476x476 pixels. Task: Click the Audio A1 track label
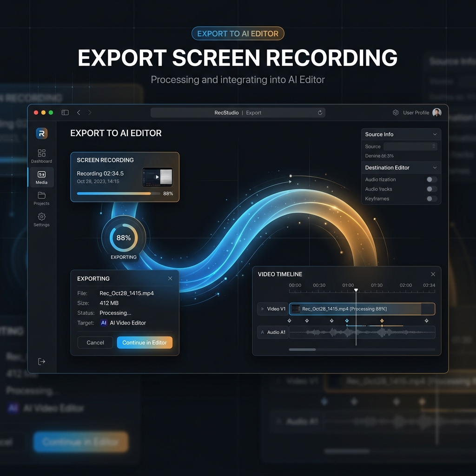(276, 332)
